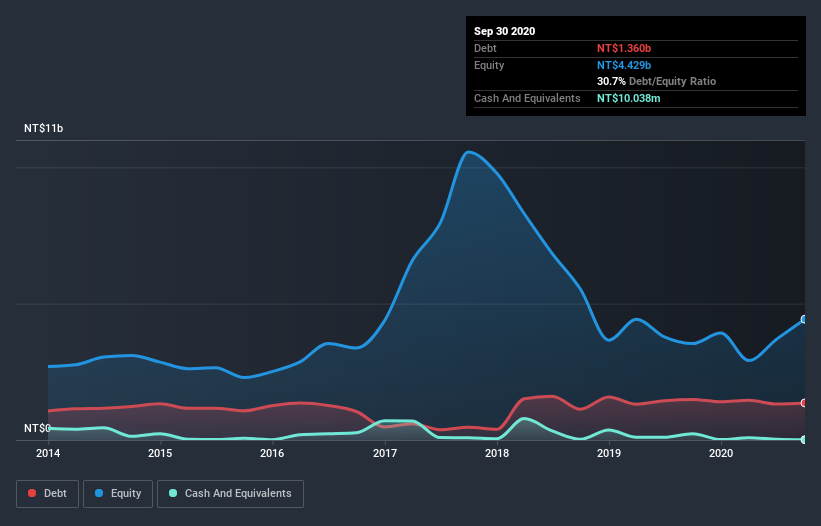Image resolution: width=821 pixels, height=526 pixels.
Task: Click Cash And Equivalents label in tooltip
Action: pyautogui.click(x=527, y=98)
